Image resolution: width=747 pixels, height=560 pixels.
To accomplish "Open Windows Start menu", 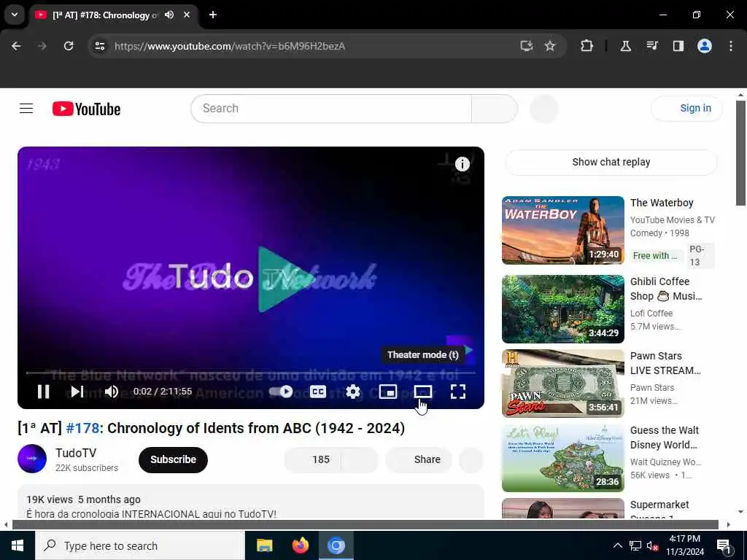I will 18,545.
